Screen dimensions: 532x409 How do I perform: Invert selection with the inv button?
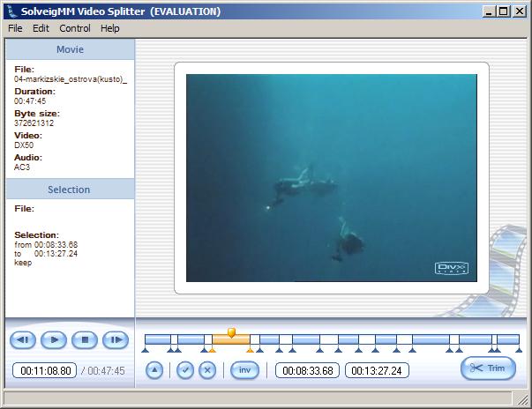point(244,370)
